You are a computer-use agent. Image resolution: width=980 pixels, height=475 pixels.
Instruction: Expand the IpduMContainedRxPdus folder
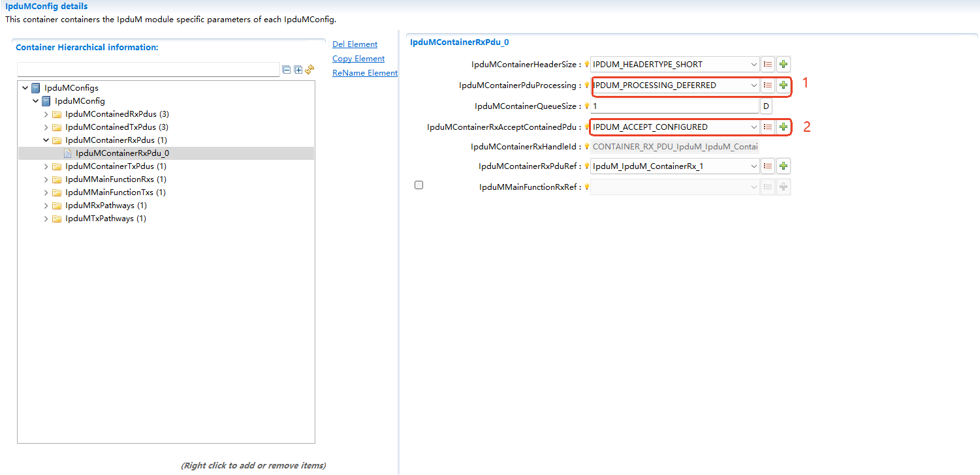click(x=46, y=114)
